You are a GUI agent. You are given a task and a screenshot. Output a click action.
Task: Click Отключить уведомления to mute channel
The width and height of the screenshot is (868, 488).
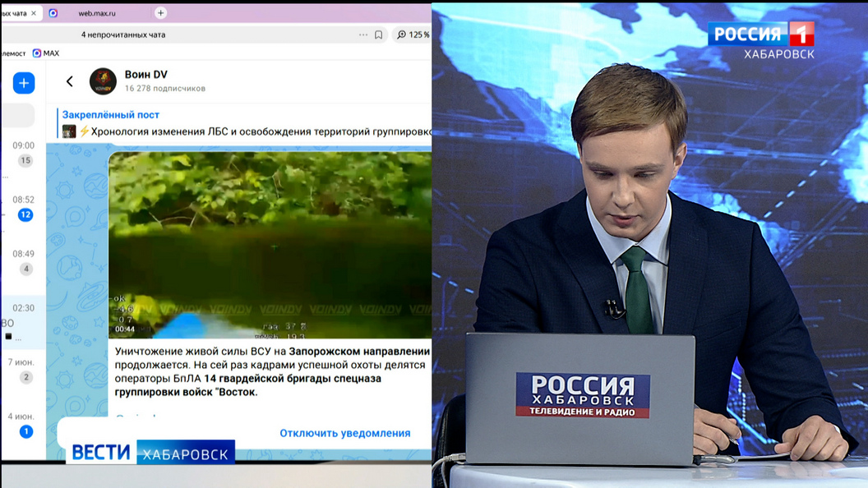click(x=345, y=433)
